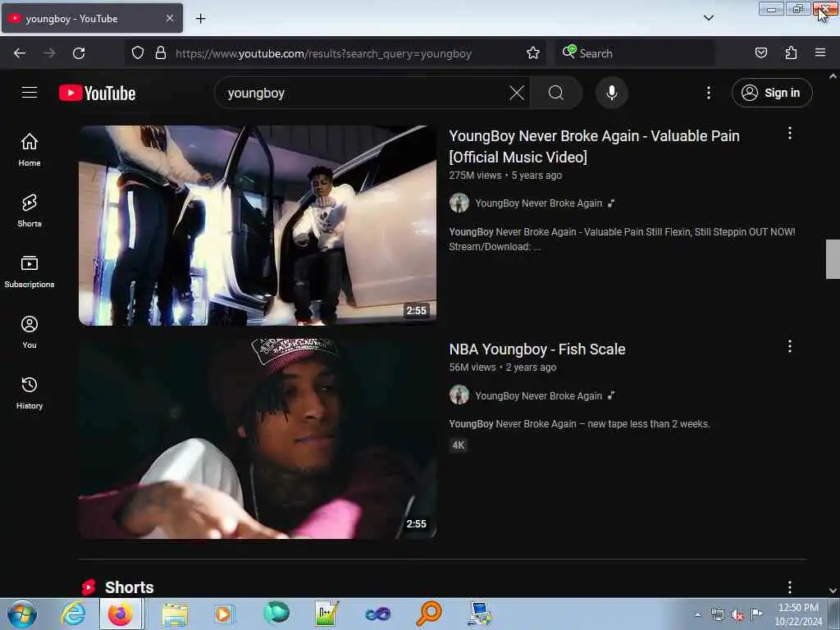The image size is (840, 630).
Task: Click the scrollbar down arrow
Action: click(x=833, y=591)
